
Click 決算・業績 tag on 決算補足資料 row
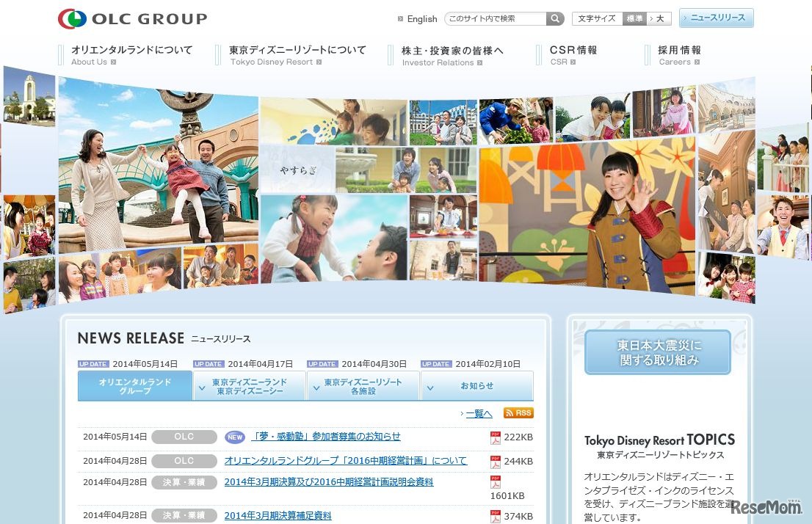(x=184, y=515)
